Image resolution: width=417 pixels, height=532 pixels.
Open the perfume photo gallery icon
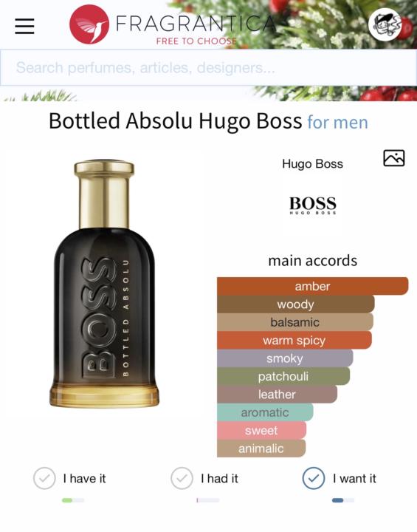(x=394, y=158)
